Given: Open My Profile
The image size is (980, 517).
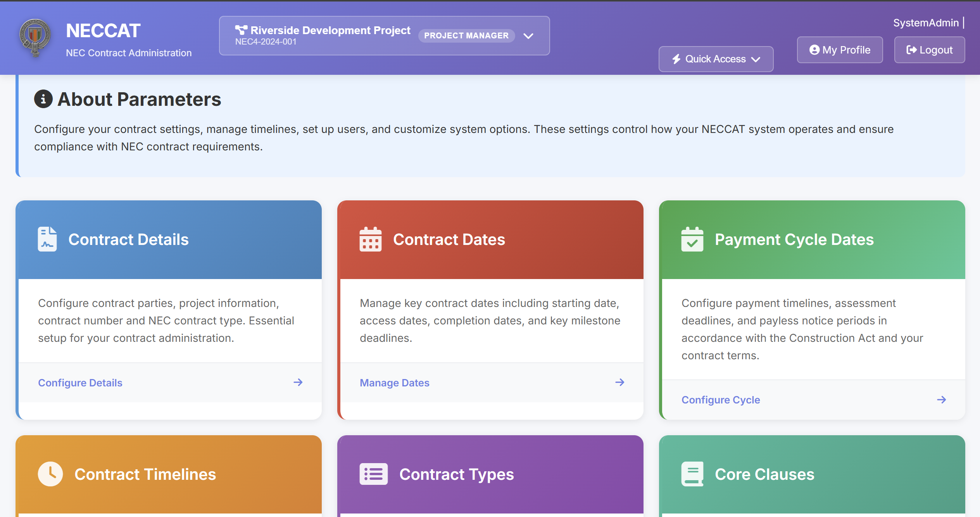Looking at the screenshot, I should [x=840, y=50].
